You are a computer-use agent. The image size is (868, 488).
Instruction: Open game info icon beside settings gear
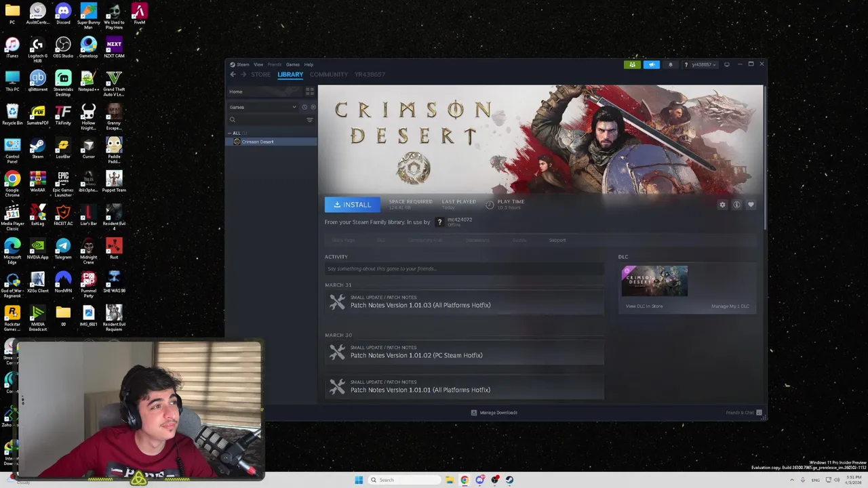tap(736, 205)
